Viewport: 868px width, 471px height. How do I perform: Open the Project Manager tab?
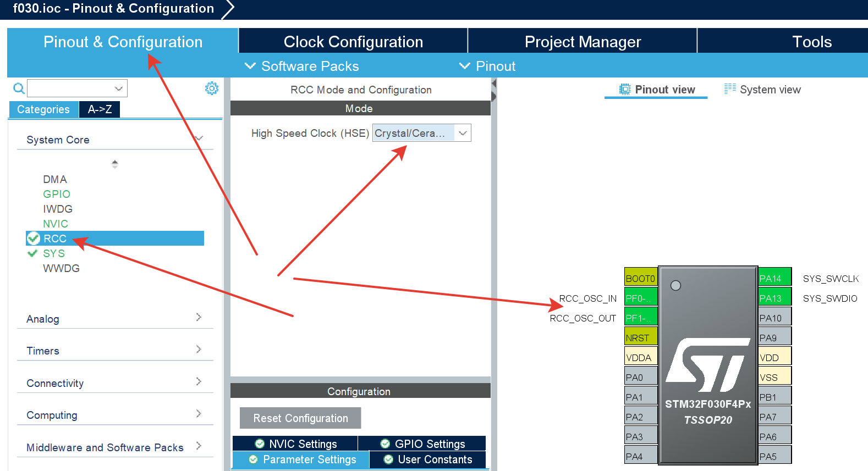click(583, 42)
